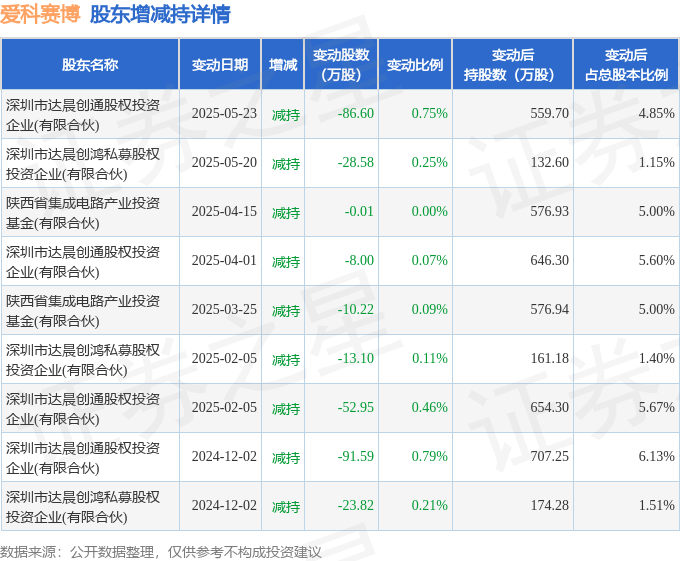This screenshot has height=561, width=680.
Task: Click the total share percentage 5.67%
Action: point(657,408)
